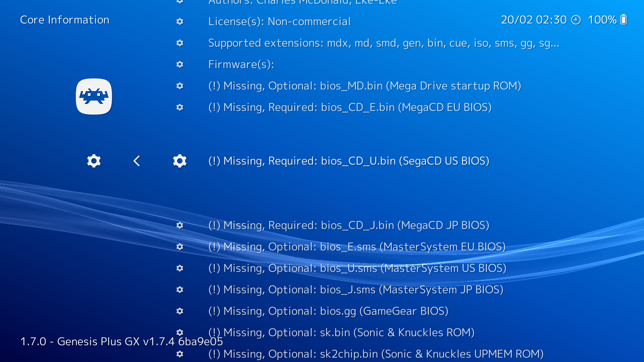This screenshot has width=644, height=362.
Task: Select Missing Required bios_CD_U.bin SegaCD US entry
Action: click(349, 161)
